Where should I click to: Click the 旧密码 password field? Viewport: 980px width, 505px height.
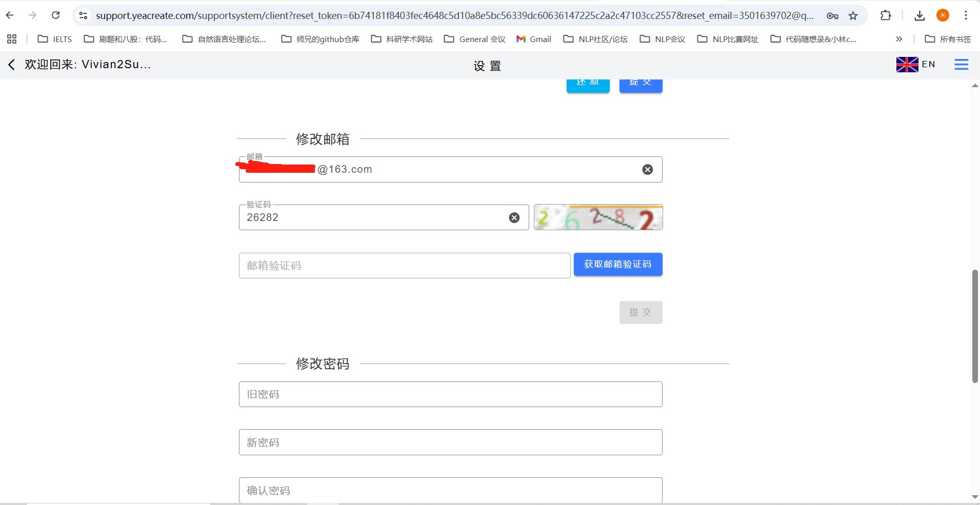click(450, 394)
